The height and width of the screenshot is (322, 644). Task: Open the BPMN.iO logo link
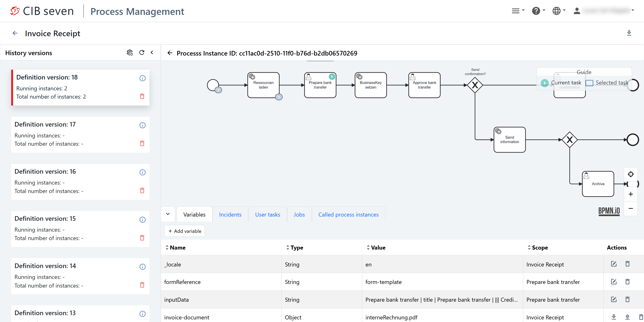[609, 211]
